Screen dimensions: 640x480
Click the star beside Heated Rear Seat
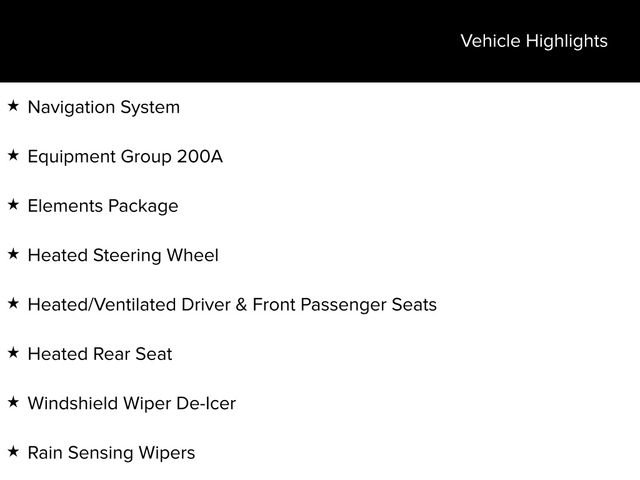coord(13,353)
